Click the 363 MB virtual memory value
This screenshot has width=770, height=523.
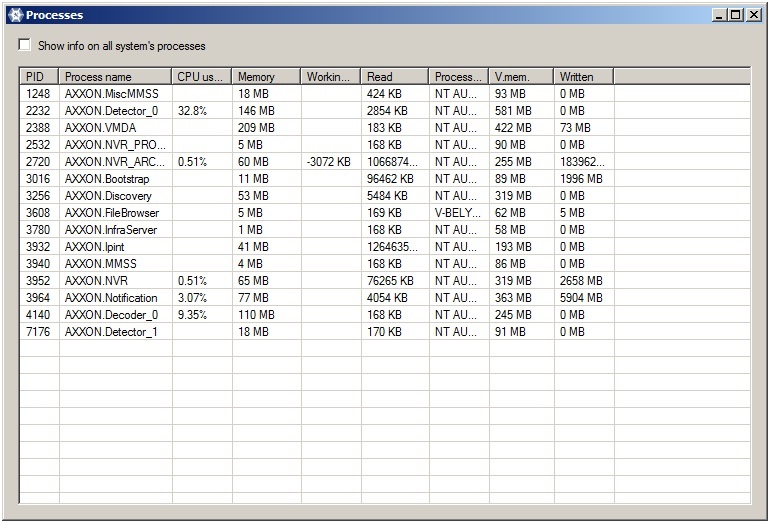pos(513,298)
